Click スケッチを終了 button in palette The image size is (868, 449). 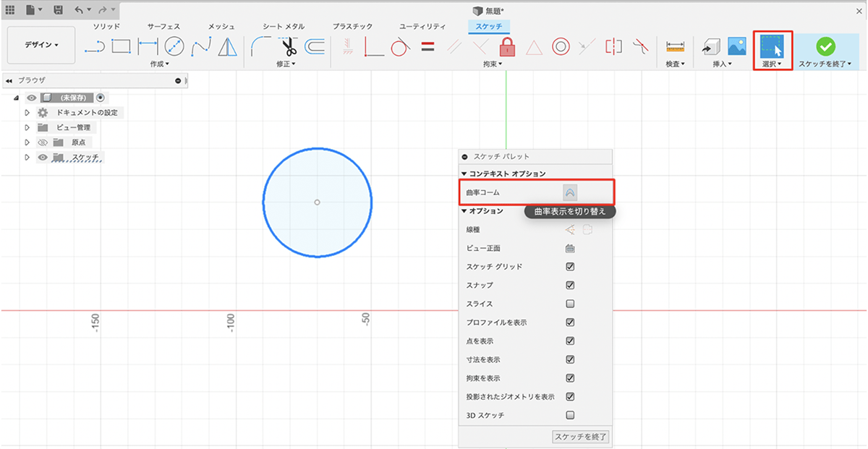pyautogui.click(x=580, y=437)
